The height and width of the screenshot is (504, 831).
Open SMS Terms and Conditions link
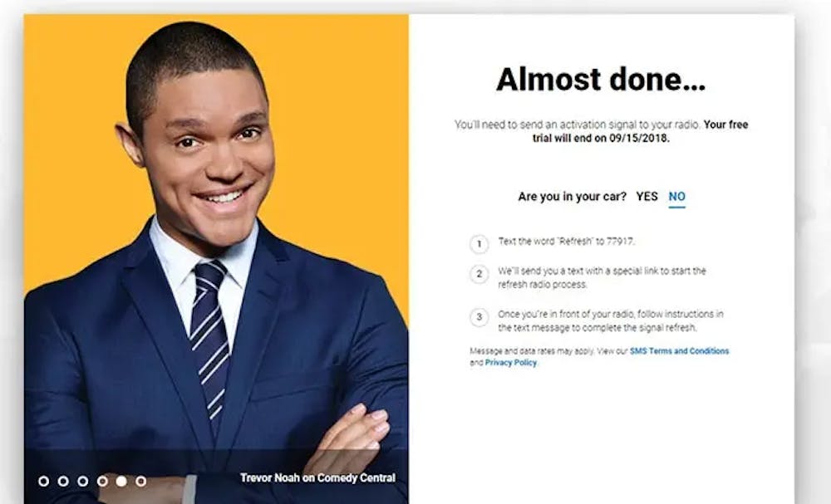[680, 351]
